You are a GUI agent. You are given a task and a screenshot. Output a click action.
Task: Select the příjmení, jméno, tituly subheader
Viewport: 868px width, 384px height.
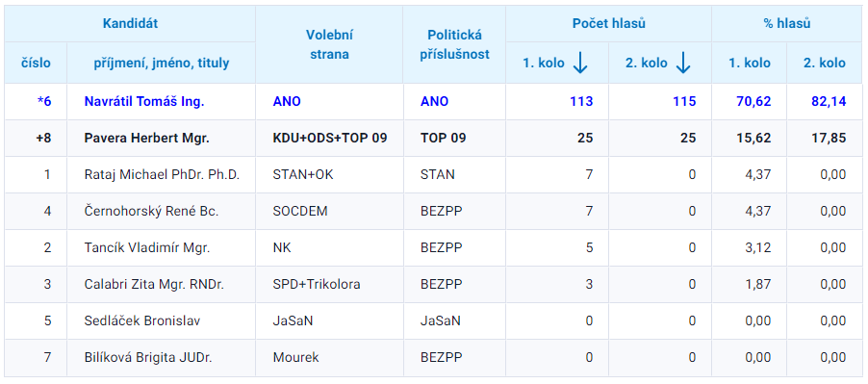coord(161,64)
